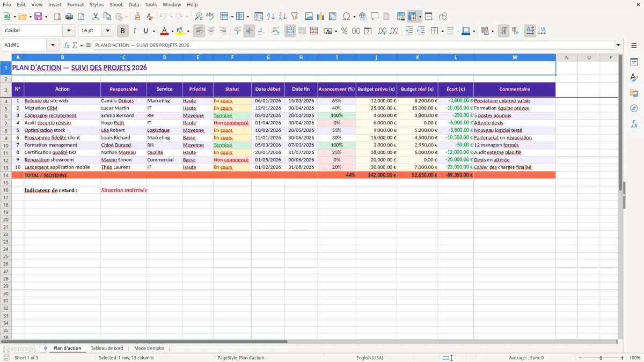Open the Data menu

[x=134, y=4]
